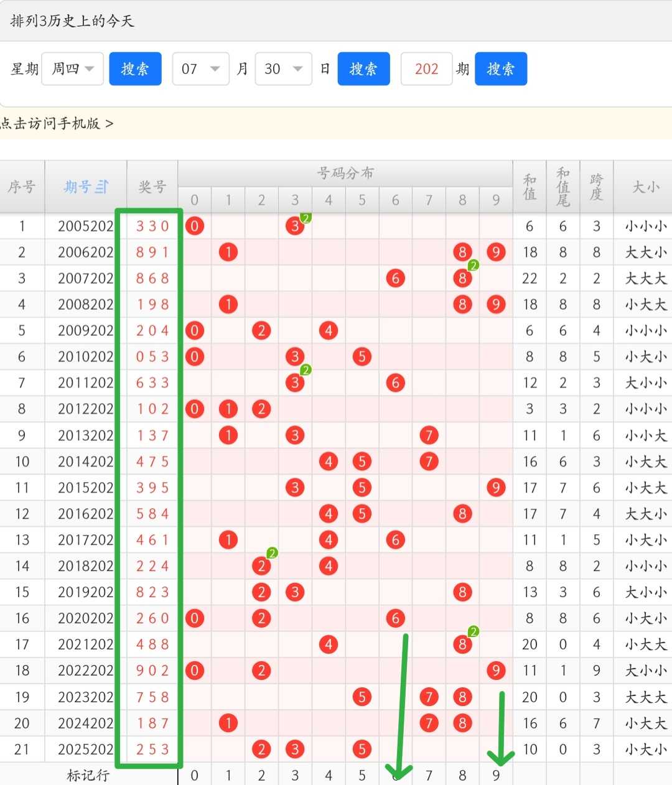Click the sort icon beside 期号 header
Image resolution: width=672 pixels, height=785 pixels.
click(x=102, y=187)
